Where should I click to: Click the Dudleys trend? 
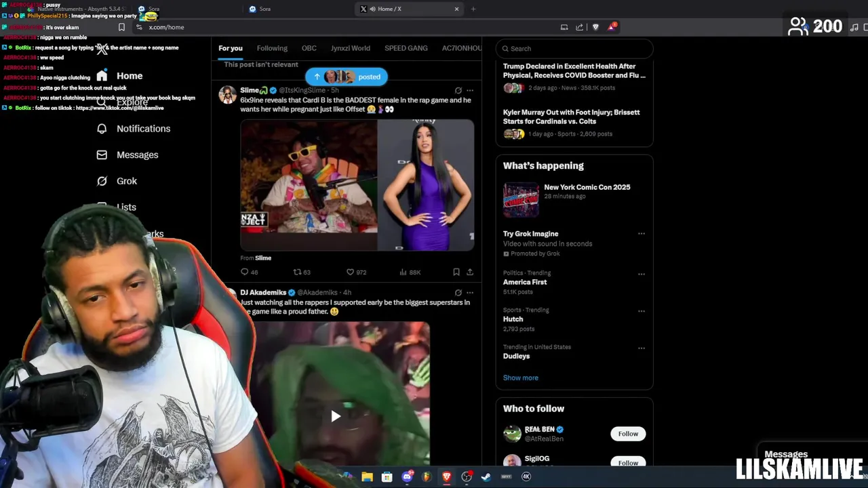click(x=516, y=356)
